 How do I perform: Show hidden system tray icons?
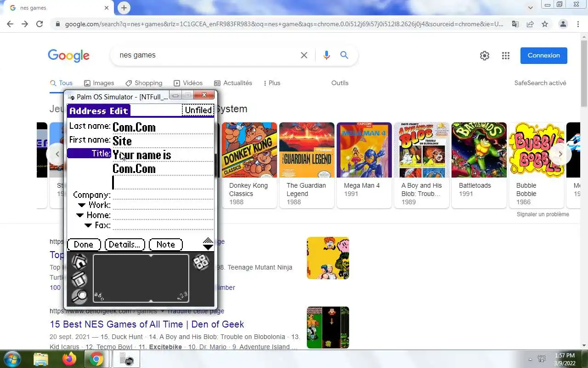pyautogui.click(x=530, y=359)
